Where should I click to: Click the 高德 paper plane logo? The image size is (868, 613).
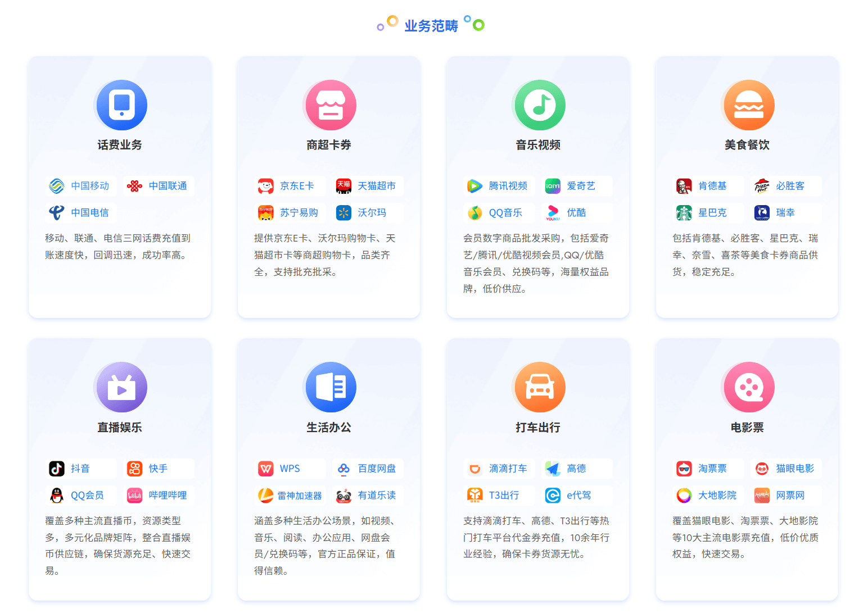click(553, 469)
